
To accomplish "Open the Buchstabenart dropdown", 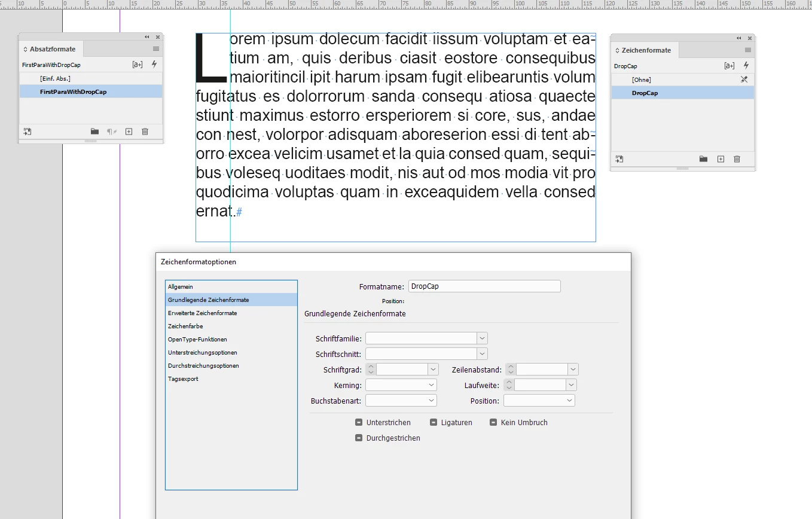I will tap(401, 401).
